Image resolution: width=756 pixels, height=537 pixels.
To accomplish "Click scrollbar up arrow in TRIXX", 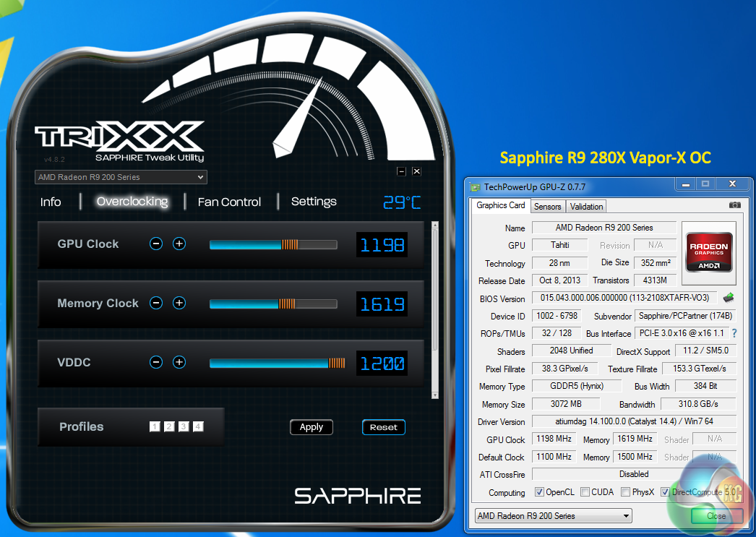I will (435, 225).
